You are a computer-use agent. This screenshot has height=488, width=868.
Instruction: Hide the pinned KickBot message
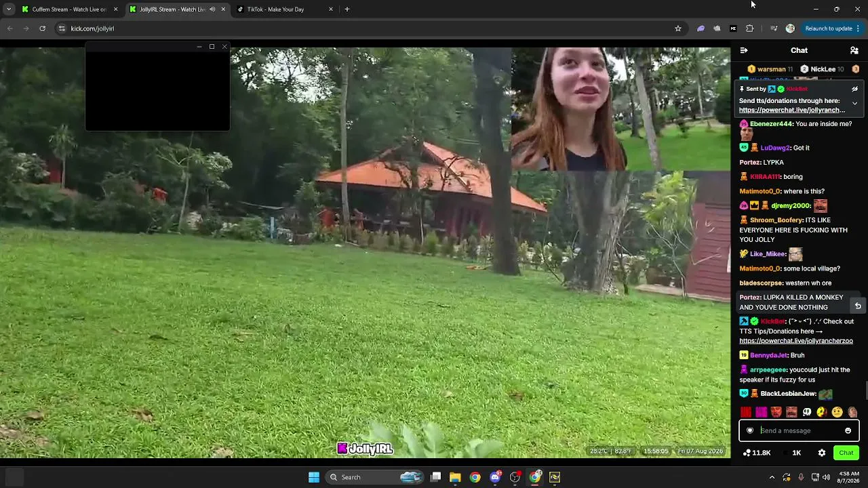pyautogui.click(x=854, y=89)
